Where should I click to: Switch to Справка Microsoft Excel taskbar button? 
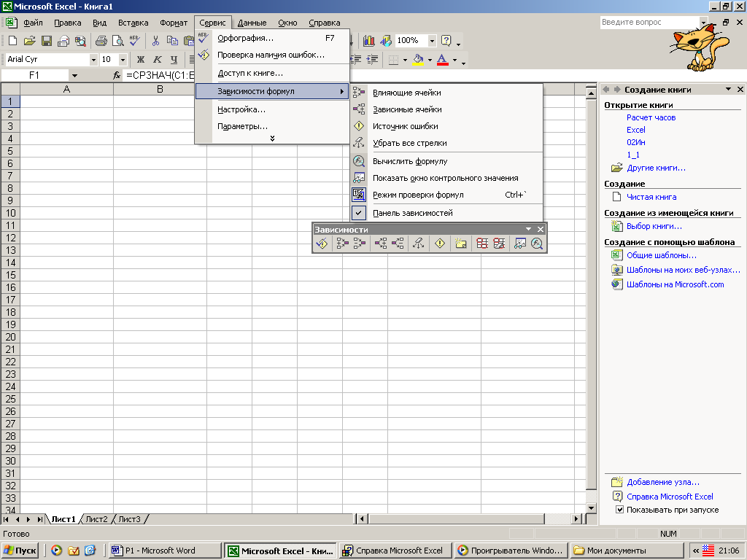[x=396, y=551]
